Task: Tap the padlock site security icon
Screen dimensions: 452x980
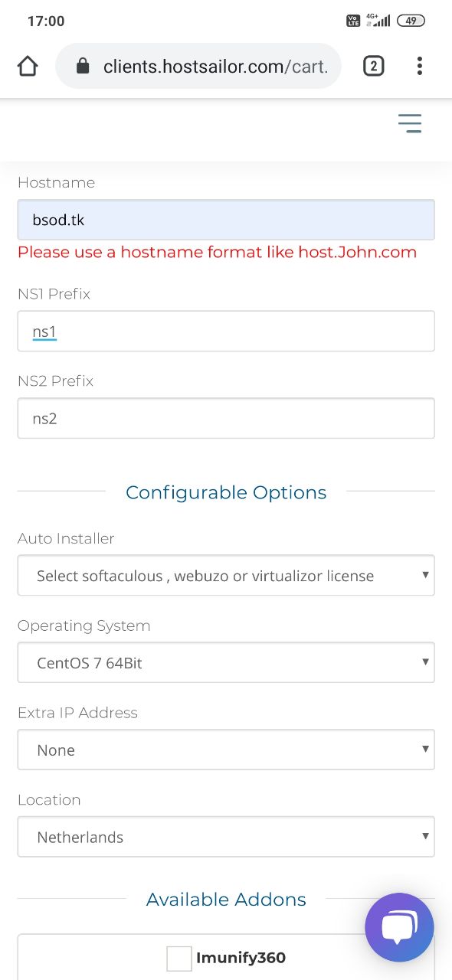Action: tap(83, 67)
